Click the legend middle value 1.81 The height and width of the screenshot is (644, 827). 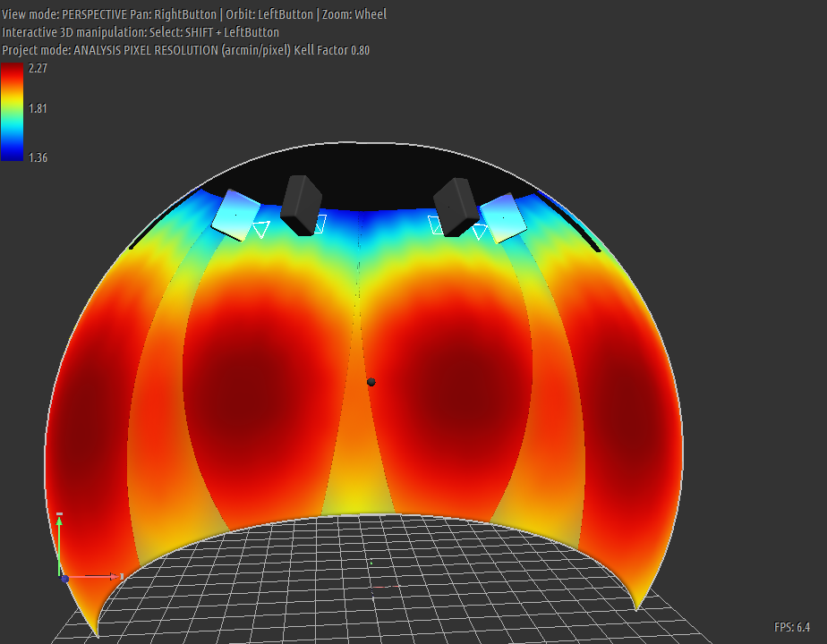[38, 108]
